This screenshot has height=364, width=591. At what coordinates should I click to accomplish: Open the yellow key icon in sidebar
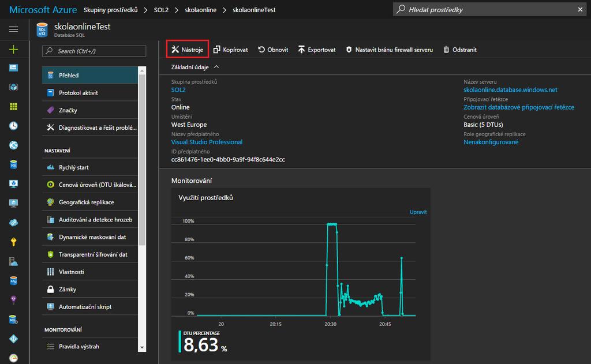(14, 242)
